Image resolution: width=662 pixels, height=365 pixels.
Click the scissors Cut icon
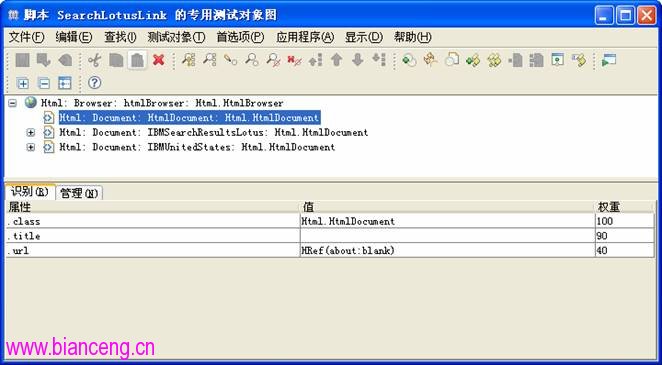(95, 60)
